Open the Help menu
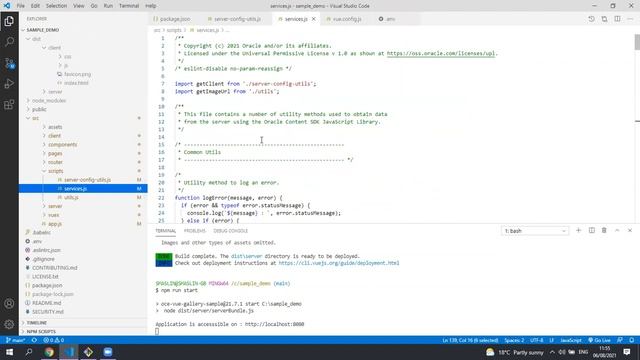 click(151, 6)
